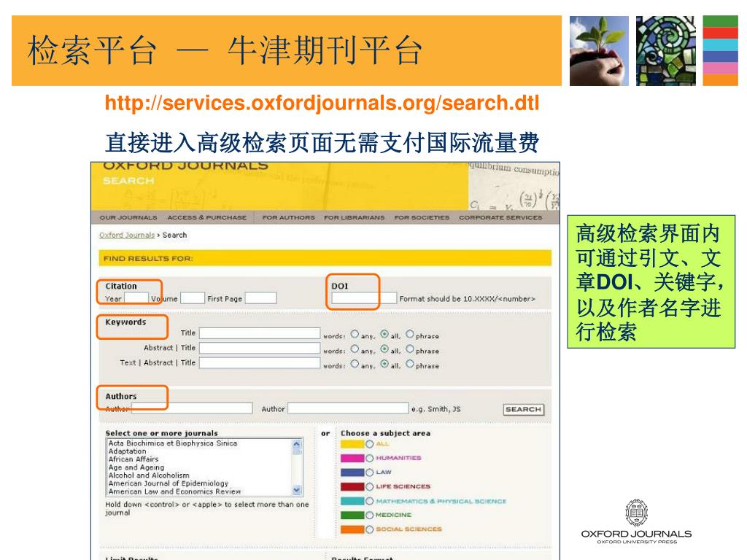Click the SEARCH button

point(524,410)
